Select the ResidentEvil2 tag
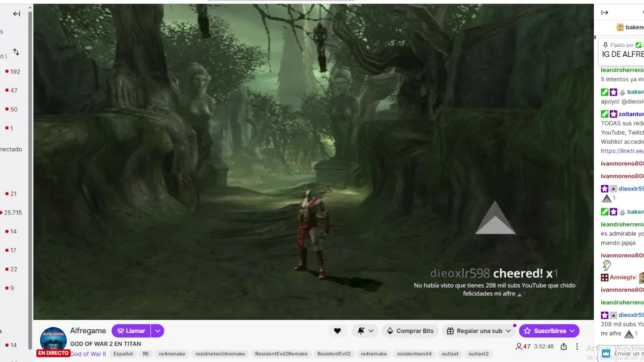This screenshot has height=362, width=644. coord(334,354)
